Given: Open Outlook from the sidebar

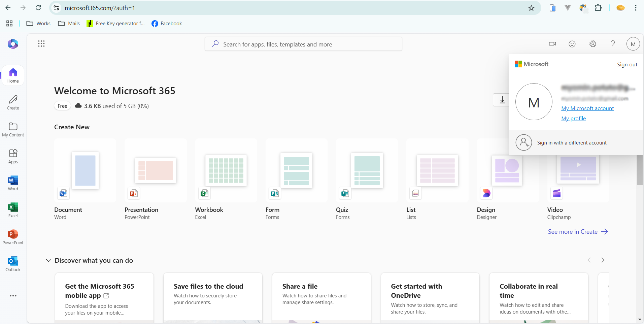Looking at the screenshot, I should [13, 264].
